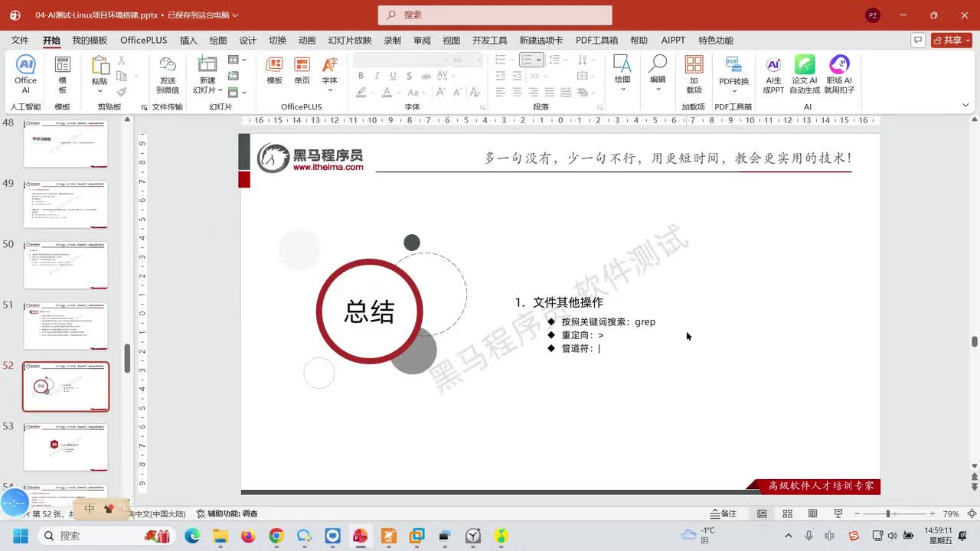Open the font name combo box

click(x=400, y=60)
